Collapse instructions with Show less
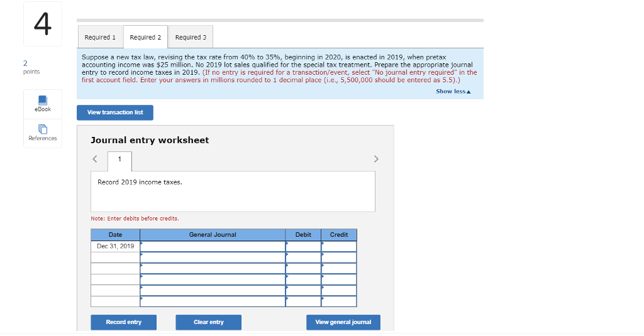The width and height of the screenshot is (644, 336). tap(453, 92)
